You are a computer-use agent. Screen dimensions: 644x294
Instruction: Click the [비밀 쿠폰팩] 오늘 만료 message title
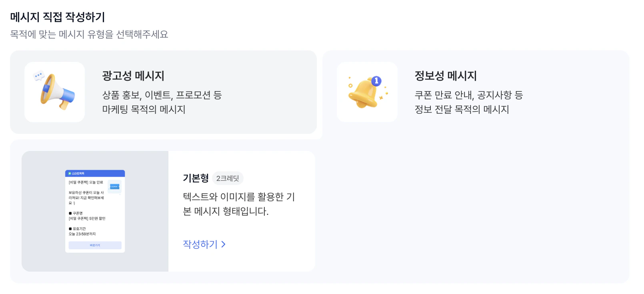tap(87, 181)
